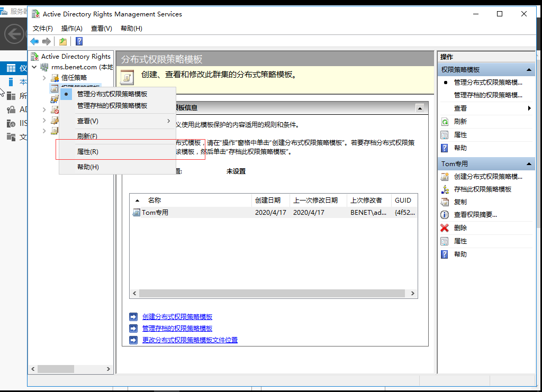Screen dimensions: 542x392
Task: Click the 查看权限摘要... info icon
Action: (445, 215)
